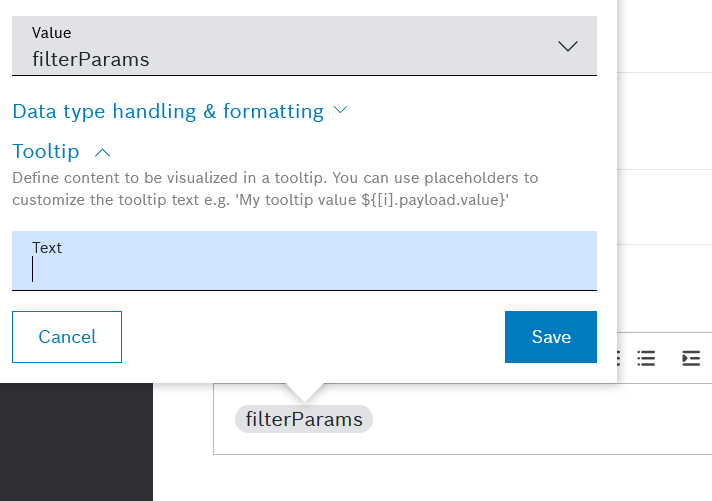
Task: Click the chevron next to Data type handling
Action: click(340, 110)
